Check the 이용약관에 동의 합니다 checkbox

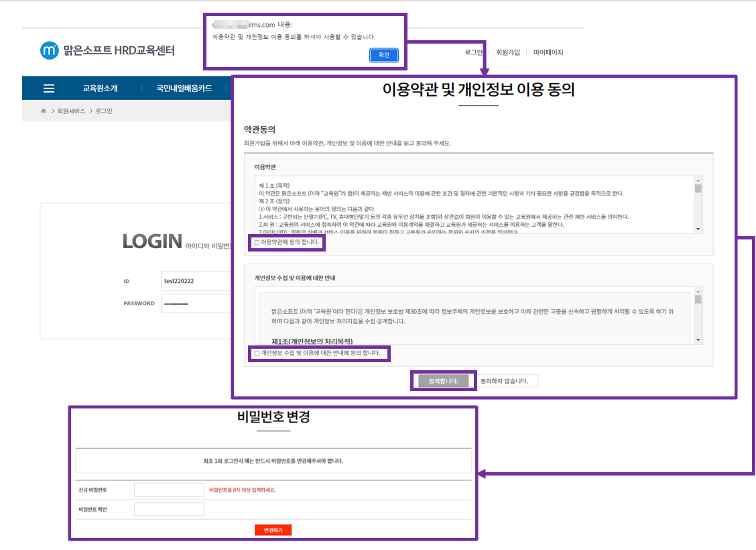257,242
